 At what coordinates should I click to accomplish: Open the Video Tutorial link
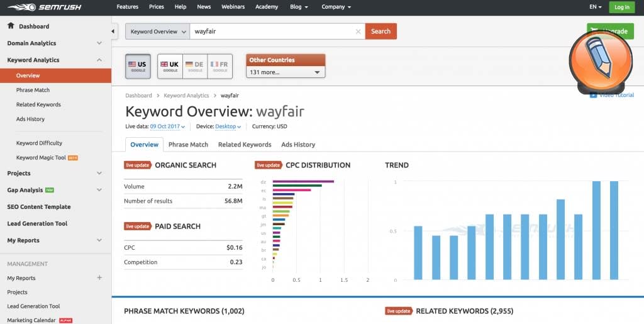click(612, 95)
